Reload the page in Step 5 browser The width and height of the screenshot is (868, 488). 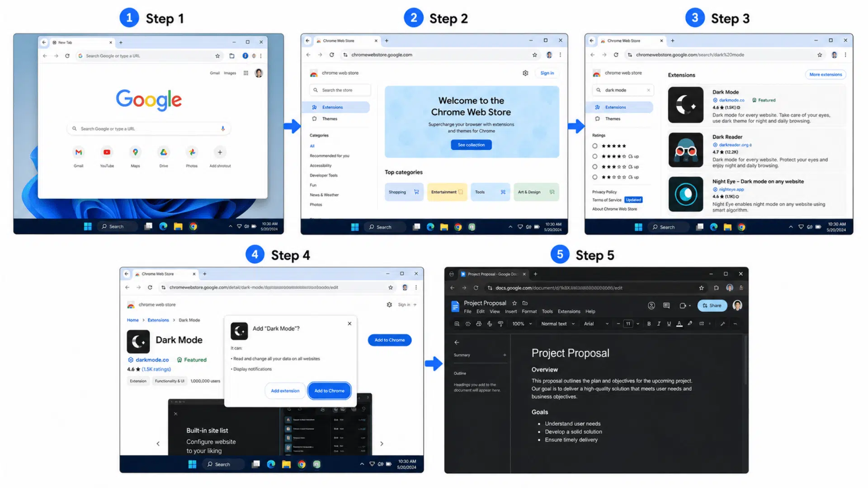[x=476, y=288]
